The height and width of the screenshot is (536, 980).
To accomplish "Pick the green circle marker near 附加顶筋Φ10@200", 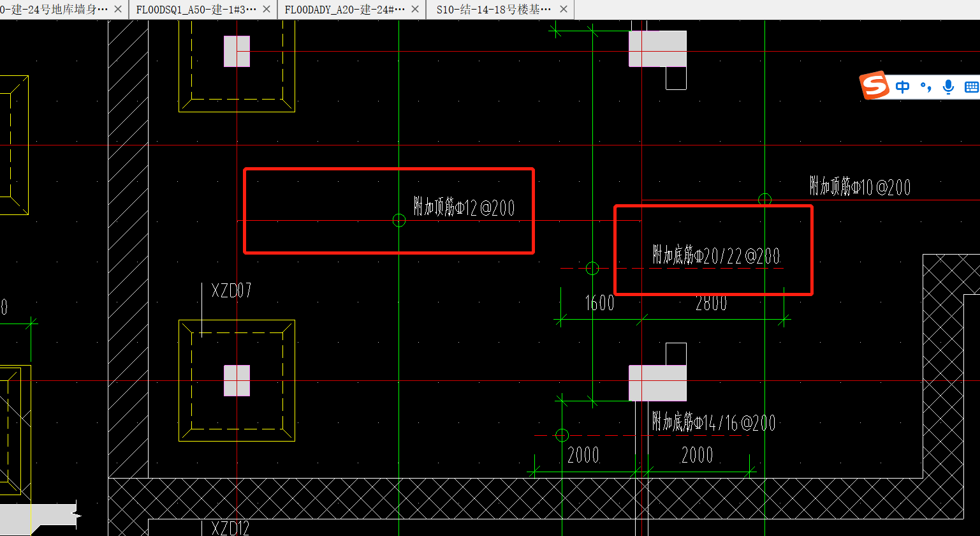I will [x=764, y=200].
